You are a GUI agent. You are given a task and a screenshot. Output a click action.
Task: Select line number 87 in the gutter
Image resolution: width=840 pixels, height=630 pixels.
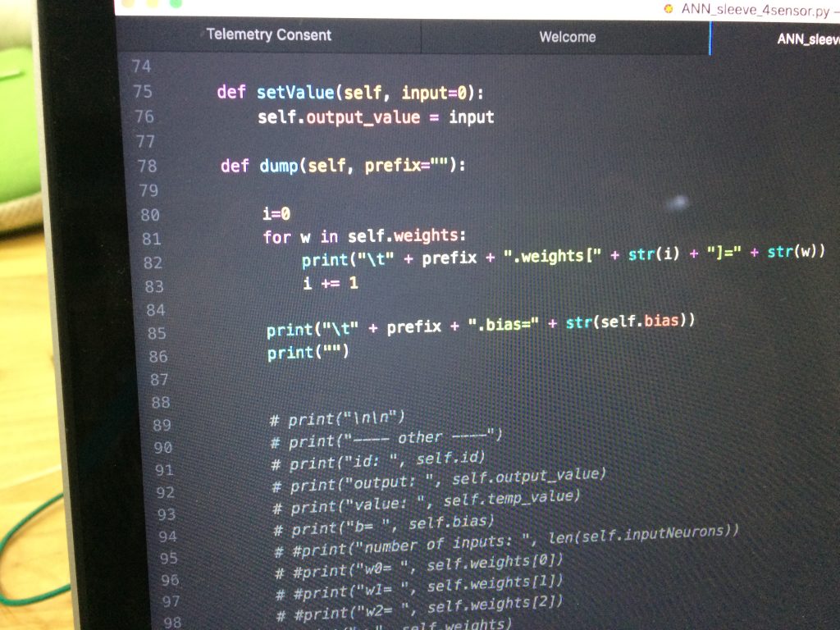click(159, 379)
